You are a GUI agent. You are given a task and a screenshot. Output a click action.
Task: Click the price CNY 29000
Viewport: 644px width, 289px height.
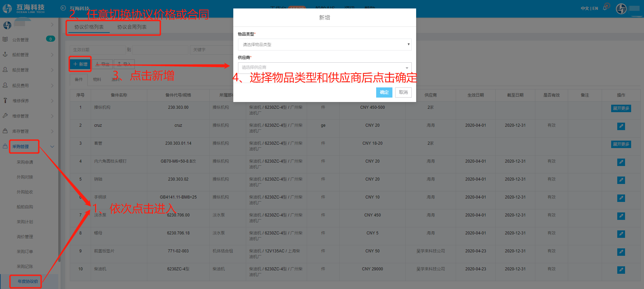tap(372, 269)
